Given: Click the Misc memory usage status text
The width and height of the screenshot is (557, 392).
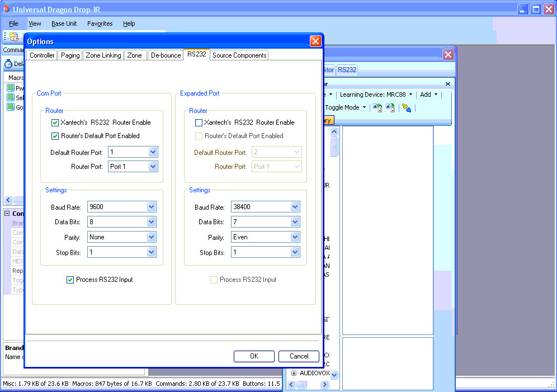Looking at the screenshot, I should pos(36,384).
